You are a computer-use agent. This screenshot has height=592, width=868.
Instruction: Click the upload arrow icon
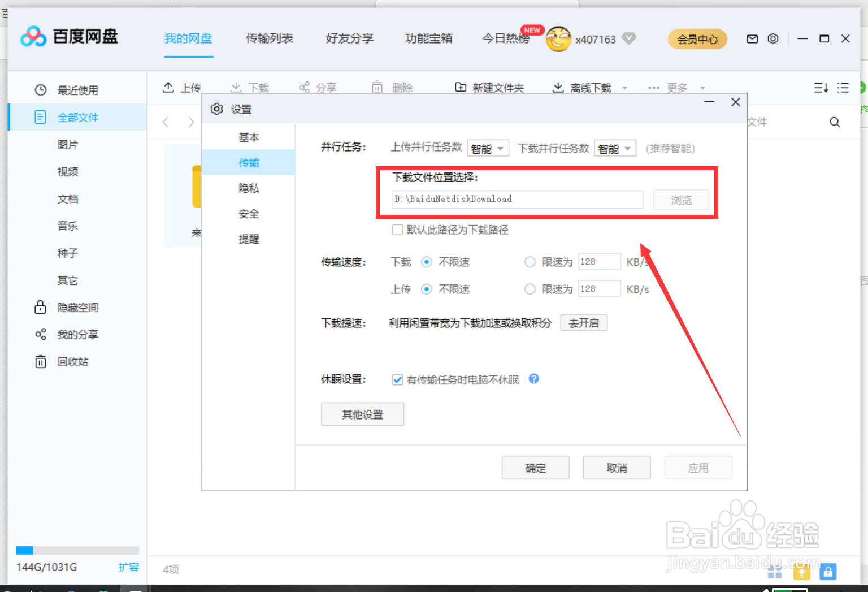coord(168,87)
